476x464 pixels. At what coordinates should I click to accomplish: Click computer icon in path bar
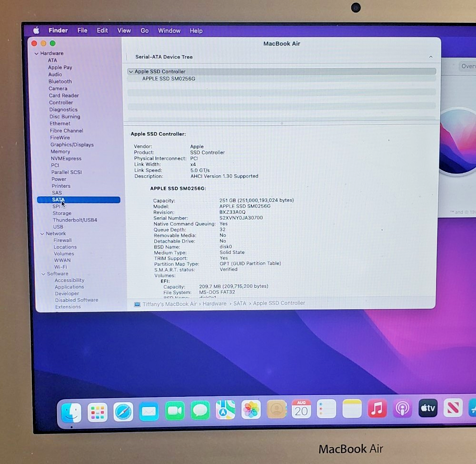pyautogui.click(x=137, y=304)
